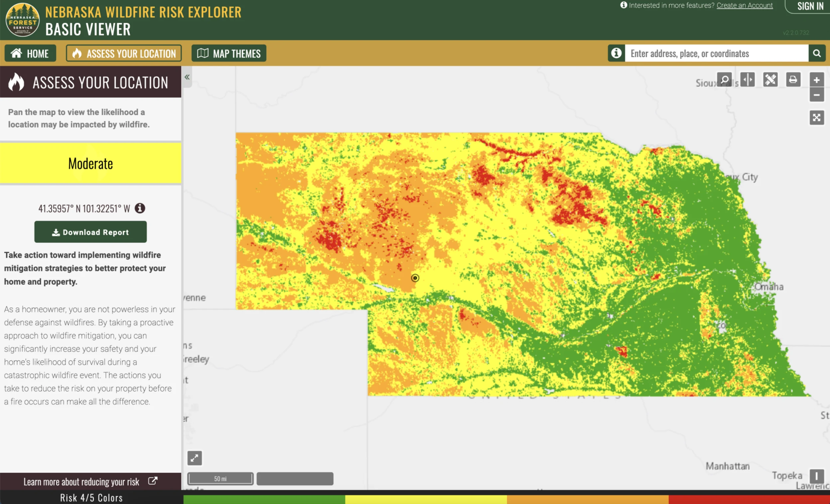Select the measurement tool
This screenshot has width=830, height=504.
[x=771, y=79]
